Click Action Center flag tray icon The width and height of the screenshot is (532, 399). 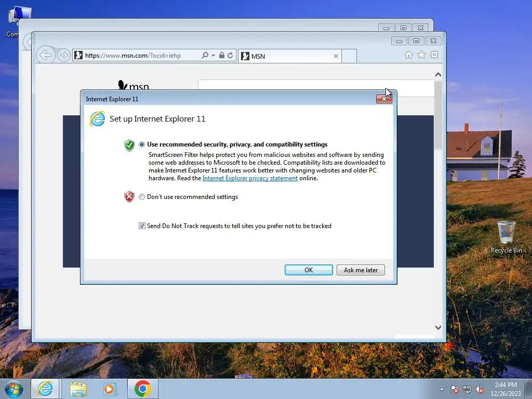click(455, 389)
